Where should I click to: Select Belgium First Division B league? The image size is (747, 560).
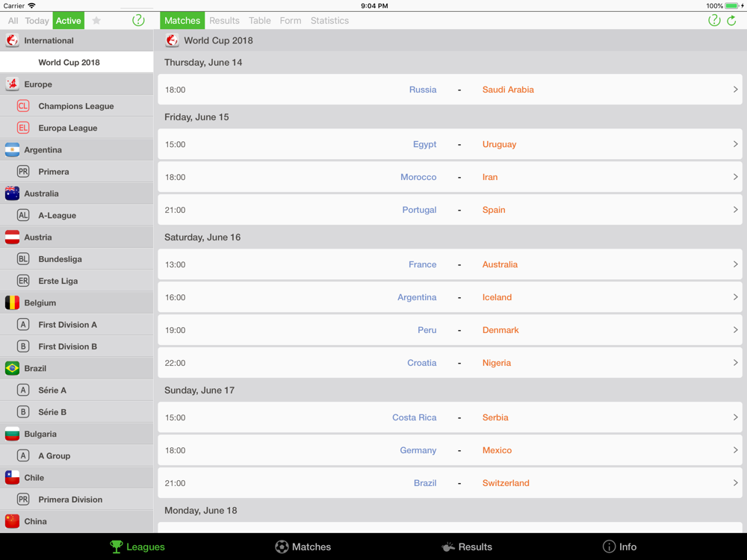(77, 346)
